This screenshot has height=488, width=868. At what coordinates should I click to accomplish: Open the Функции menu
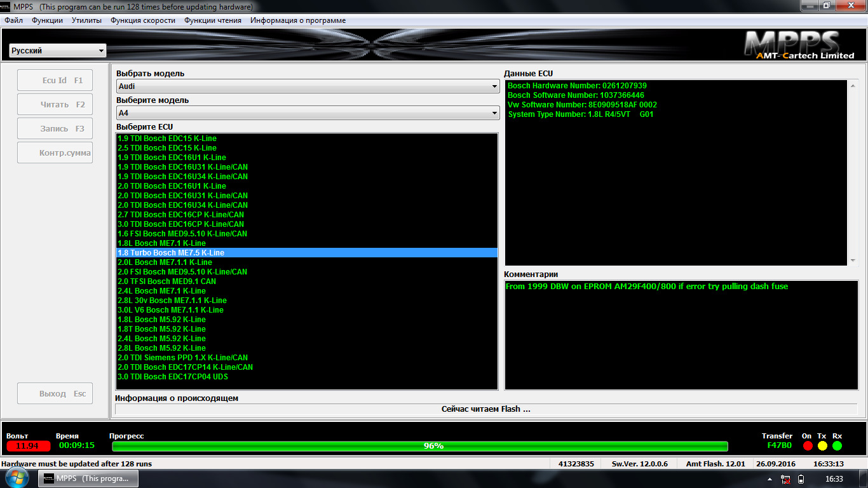click(47, 20)
